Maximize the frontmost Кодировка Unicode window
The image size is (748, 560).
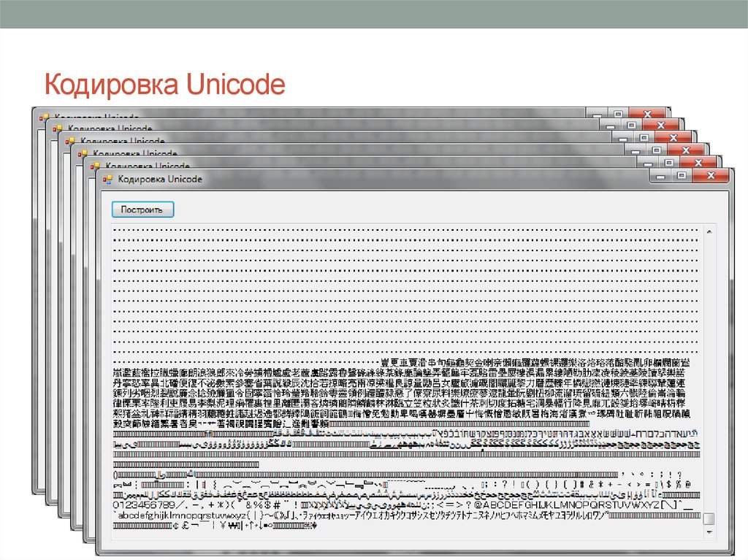682,175
